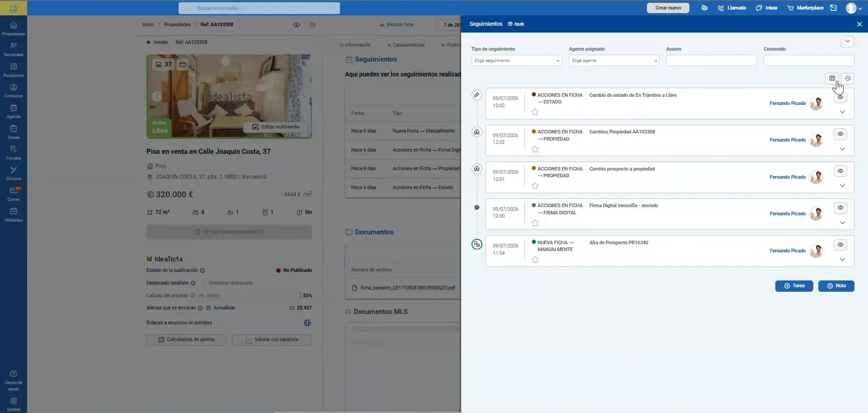Open user avatar menu dropdown
The image size is (868, 413).
(x=854, y=8)
